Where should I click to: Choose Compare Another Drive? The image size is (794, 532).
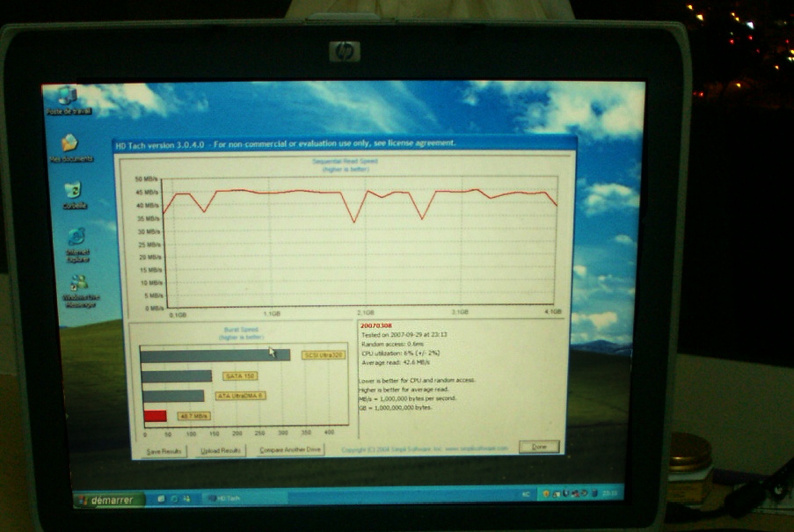point(290,449)
